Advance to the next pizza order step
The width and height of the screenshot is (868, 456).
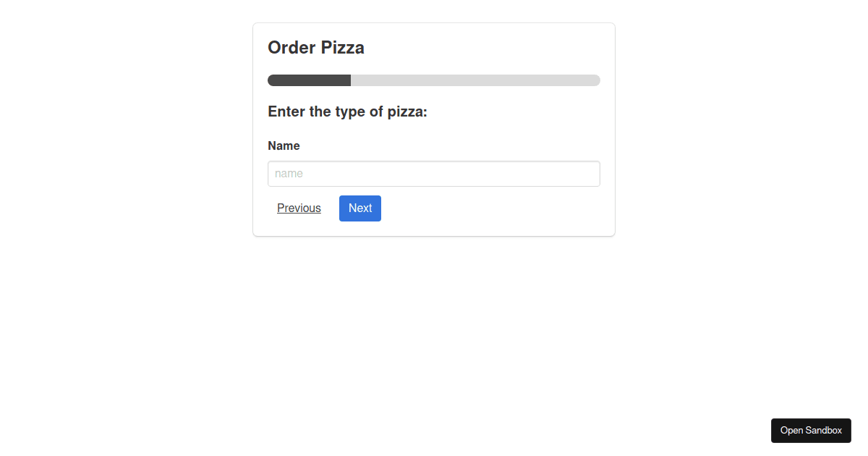[x=360, y=208]
